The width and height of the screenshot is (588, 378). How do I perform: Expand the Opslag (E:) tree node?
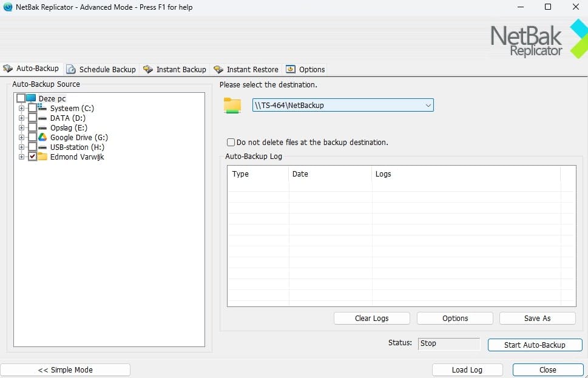pyautogui.click(x=22, y=128)
